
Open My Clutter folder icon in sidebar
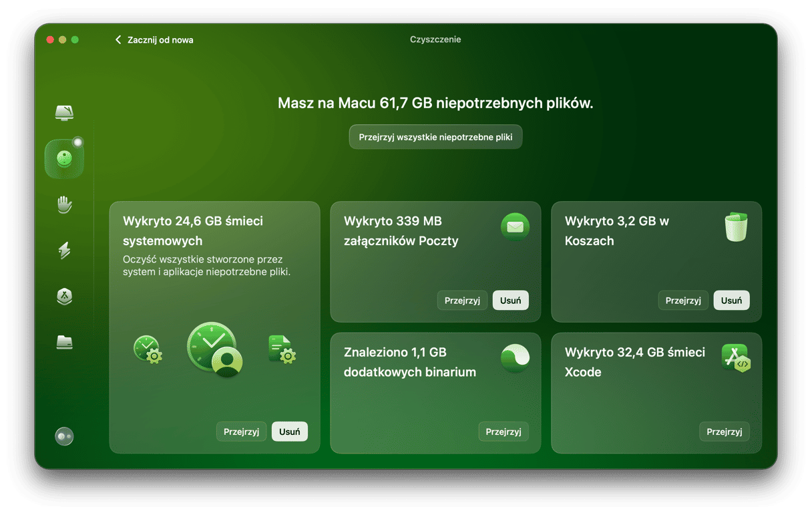click(x=64, y=343)
